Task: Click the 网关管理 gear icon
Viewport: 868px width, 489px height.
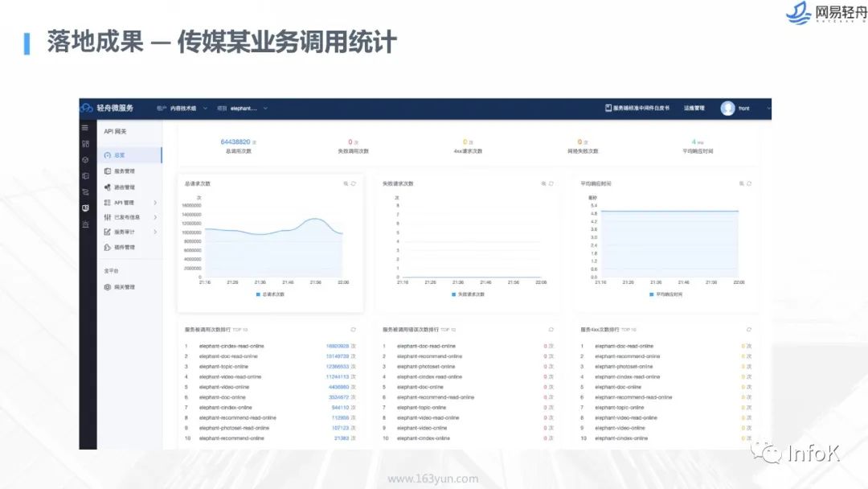Action: pos(108,287)
